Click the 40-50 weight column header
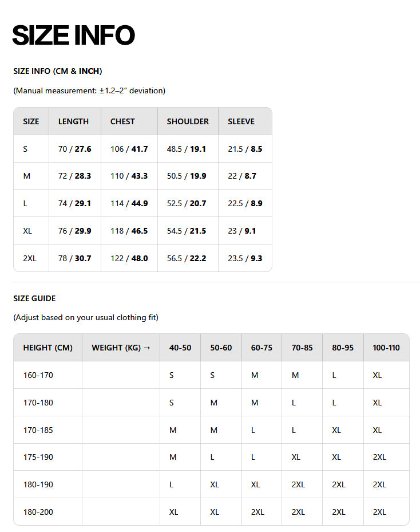This screenshot has height=532, width=420. pos(180,348)
